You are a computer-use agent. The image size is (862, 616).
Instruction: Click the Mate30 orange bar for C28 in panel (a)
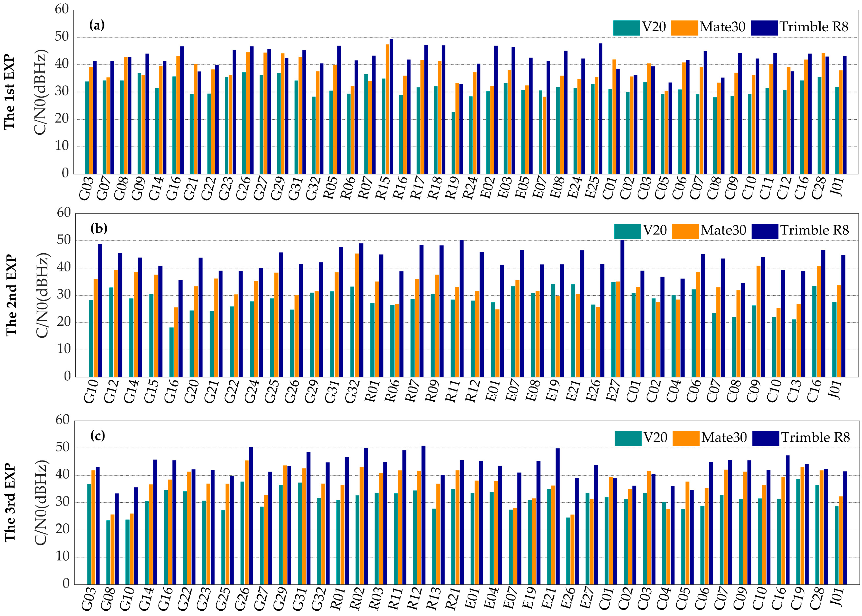coord(823,113)
